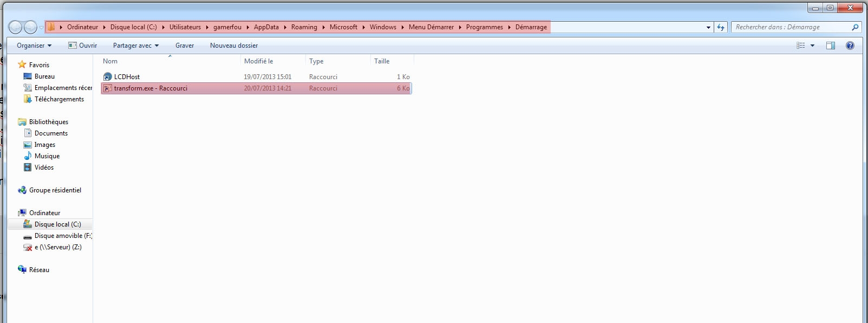This screenshot has width=868, height=323.
Task: Click the Forward navigation arrow
Action: [31, 27]
